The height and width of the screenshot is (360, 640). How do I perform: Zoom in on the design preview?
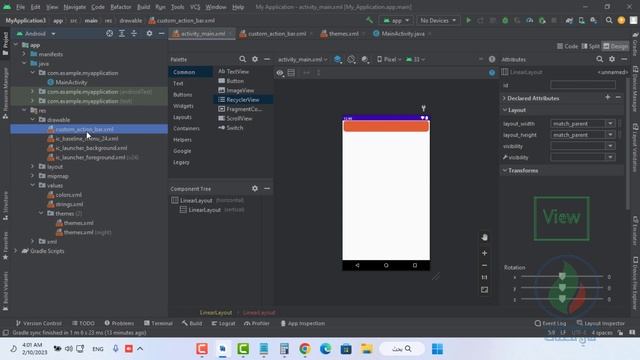pos(484,253)
